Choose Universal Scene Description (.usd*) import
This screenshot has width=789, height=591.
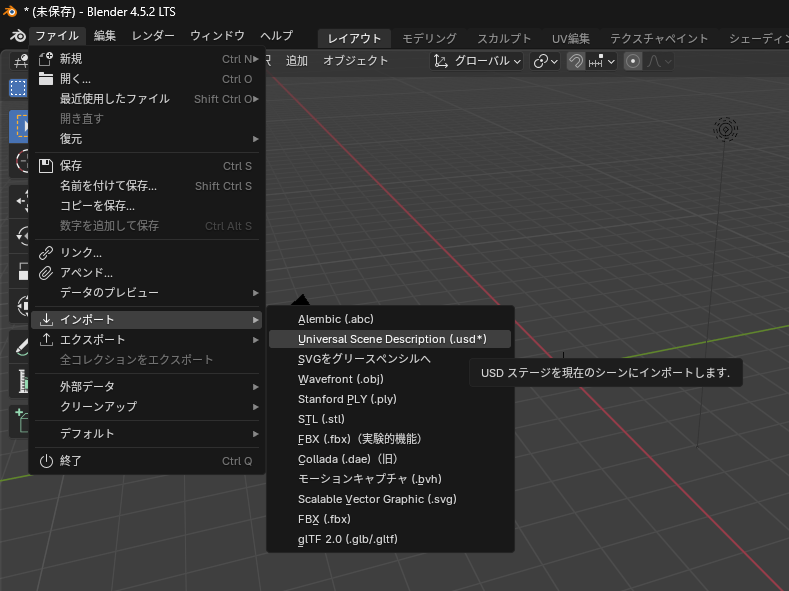(x=391, y=339)
